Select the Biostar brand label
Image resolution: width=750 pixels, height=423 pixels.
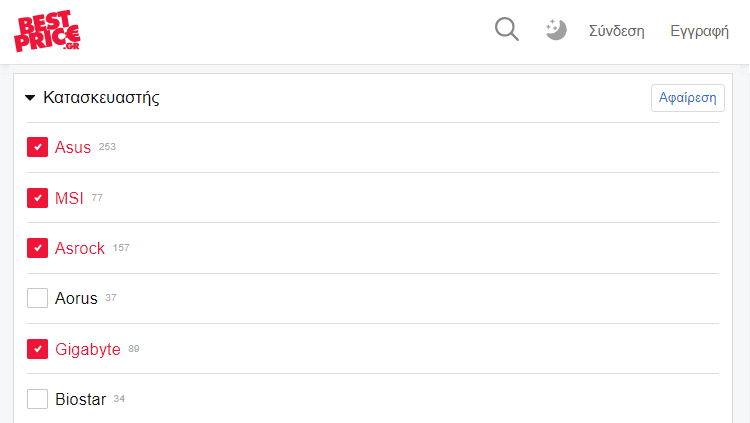80,399
